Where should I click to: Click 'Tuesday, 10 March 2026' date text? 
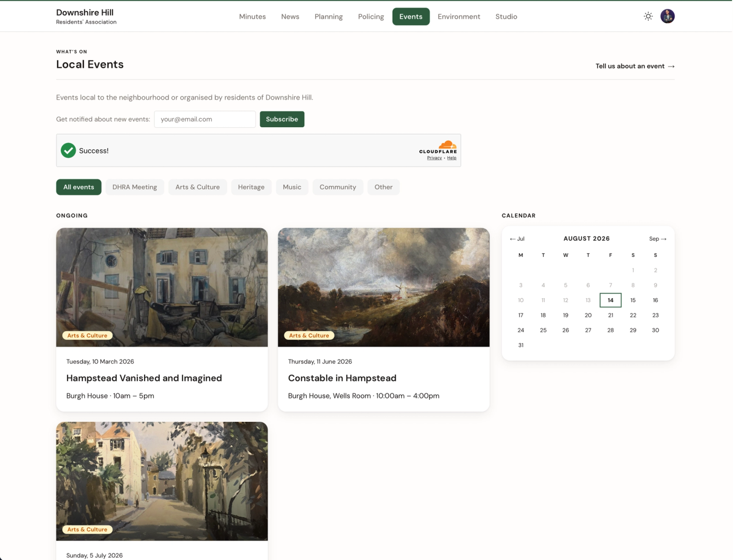[x=100, y=362]
